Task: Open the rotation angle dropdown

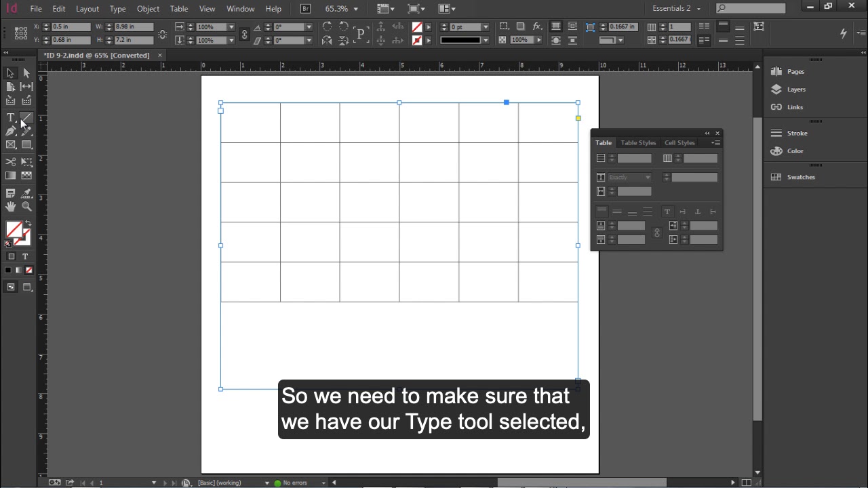Action: coord(309,27)
